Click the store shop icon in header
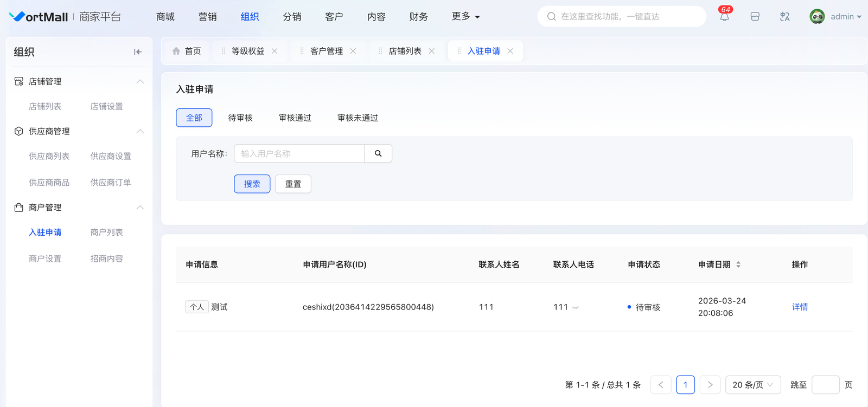Viewport: 868px width, 407px height. click(x=755, y=17)
